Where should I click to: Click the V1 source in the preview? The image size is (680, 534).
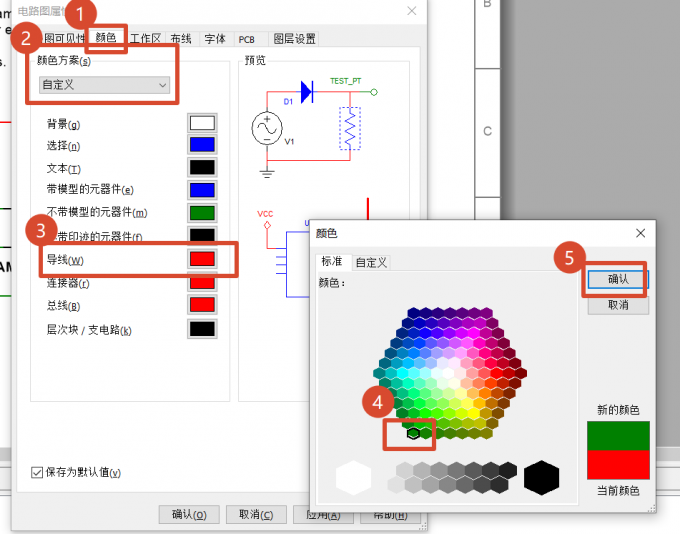[267, 128]
